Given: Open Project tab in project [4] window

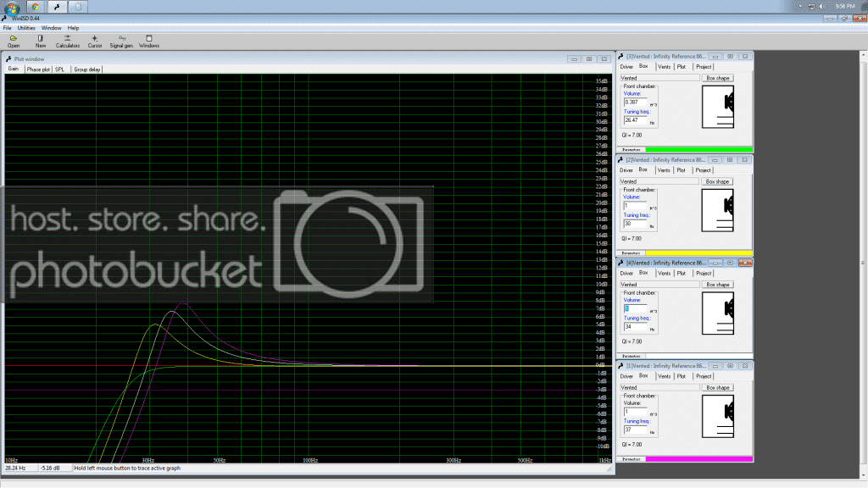Looking at the screenshot, I should pyautogui.click(x=704, y=274).
